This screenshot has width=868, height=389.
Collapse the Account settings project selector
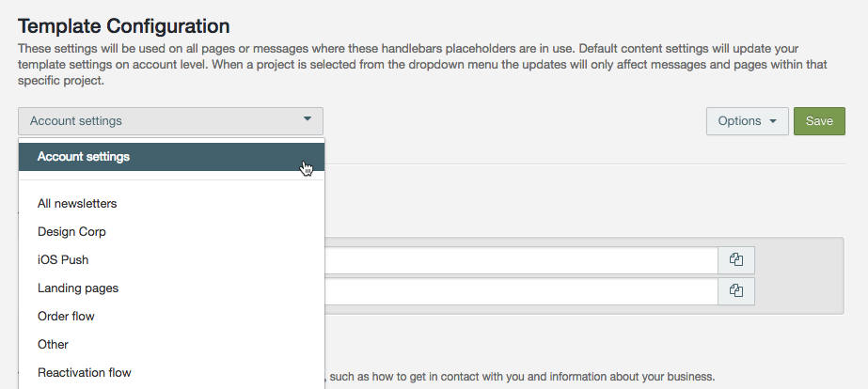tap(170, 121)
